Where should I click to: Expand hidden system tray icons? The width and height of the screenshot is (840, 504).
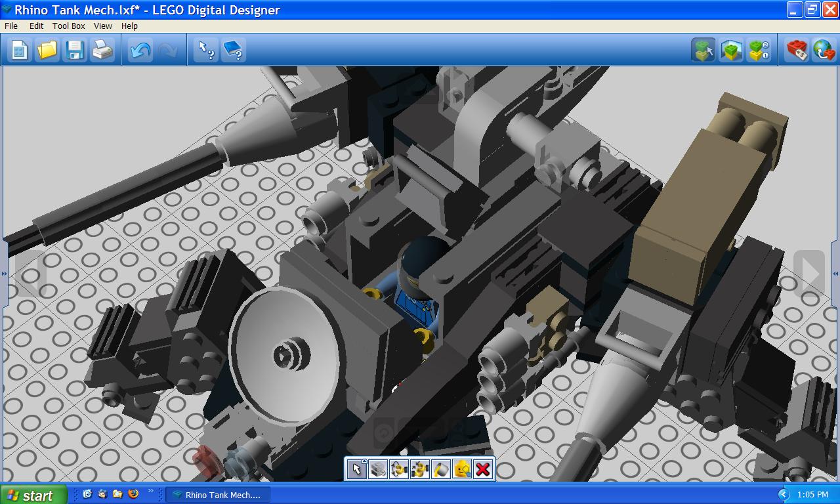[x=784, y=494]
